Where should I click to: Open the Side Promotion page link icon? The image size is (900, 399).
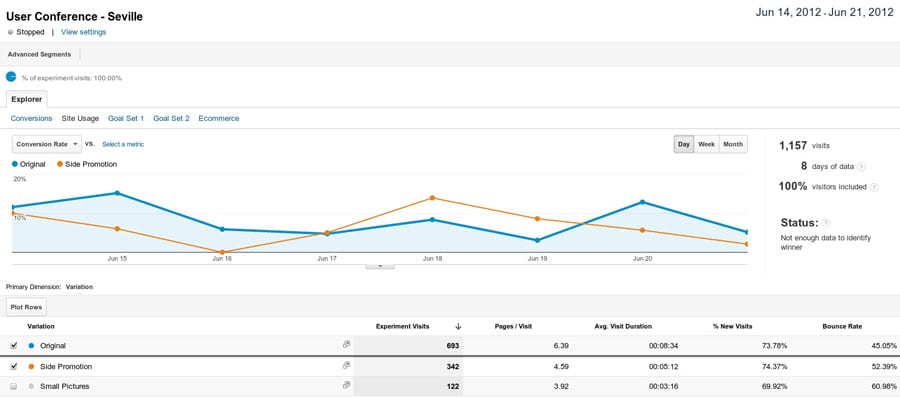[346, 365]
